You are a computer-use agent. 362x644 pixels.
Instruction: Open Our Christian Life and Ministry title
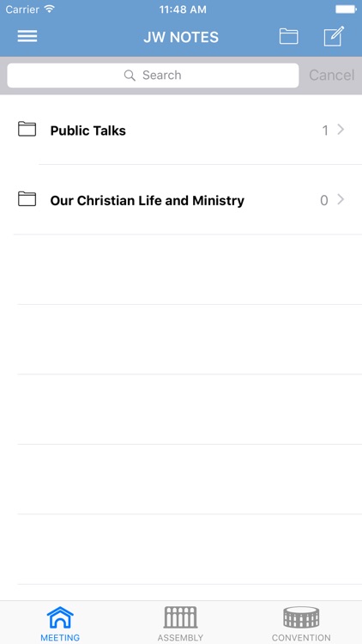point(147,200)
